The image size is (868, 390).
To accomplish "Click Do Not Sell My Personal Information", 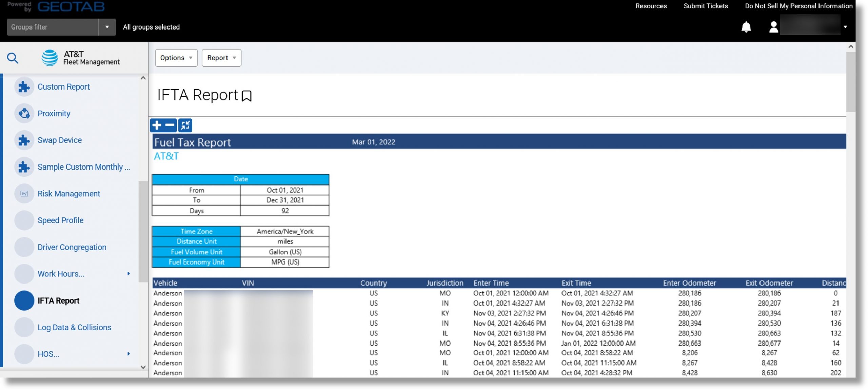I will (798, 6).
